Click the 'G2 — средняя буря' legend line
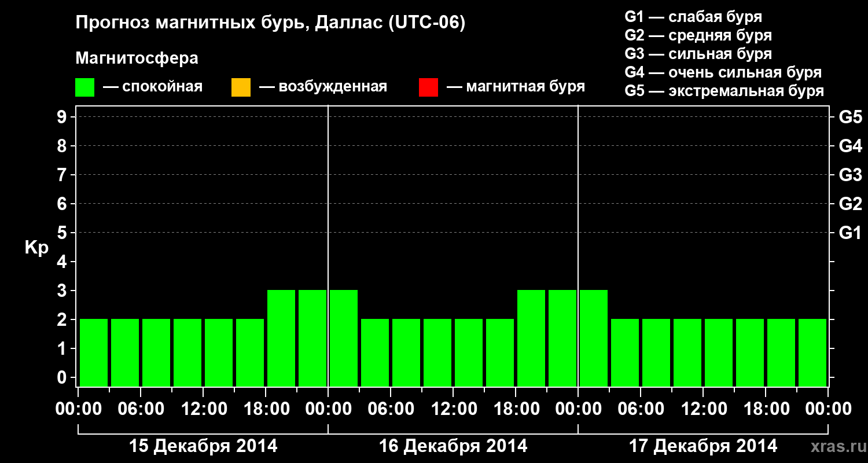The width and height of the screenshot is (868, 463). (x=698, y=35)
